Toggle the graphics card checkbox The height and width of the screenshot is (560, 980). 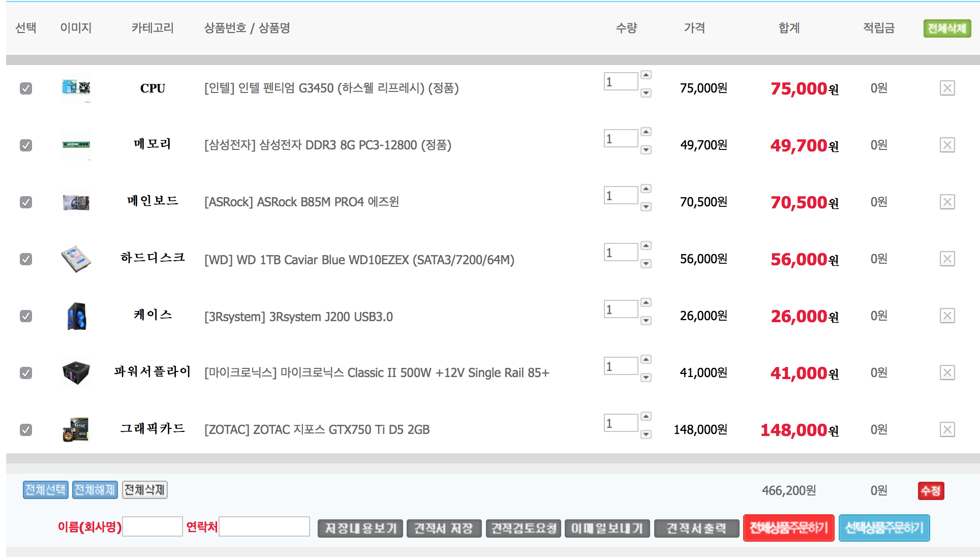(x=26, y=430)
